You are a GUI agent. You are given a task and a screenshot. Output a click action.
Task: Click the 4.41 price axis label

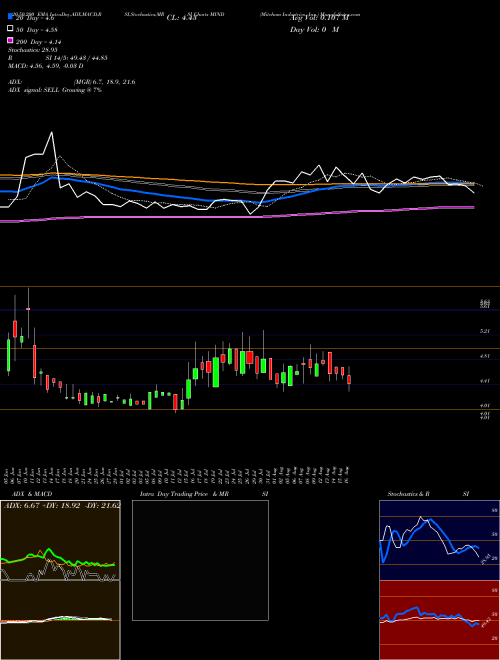(x=485, y=381)
